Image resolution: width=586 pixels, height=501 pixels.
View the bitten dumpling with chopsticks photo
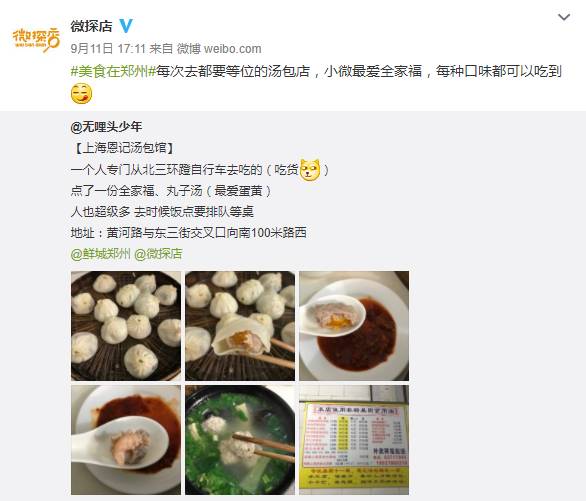240,326
